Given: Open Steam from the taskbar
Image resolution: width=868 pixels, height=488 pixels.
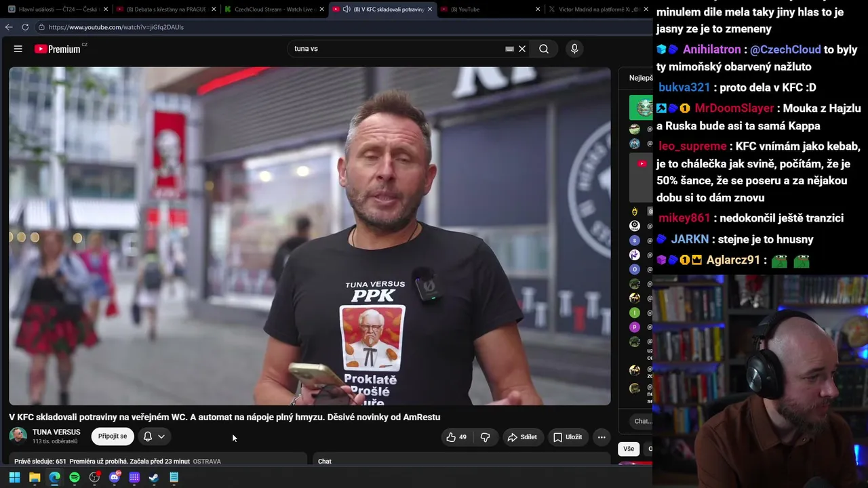Looking at the screenshot, I should pos(154,477).
